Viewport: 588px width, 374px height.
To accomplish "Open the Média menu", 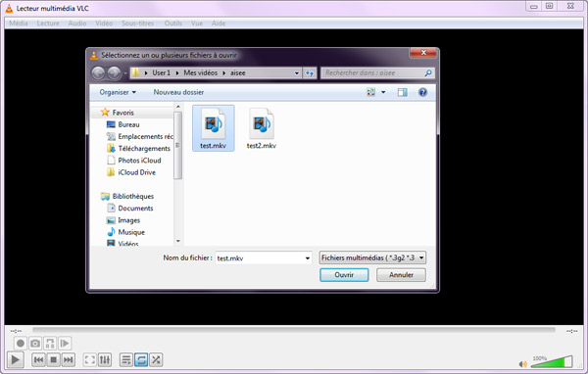I will (19, 23).
